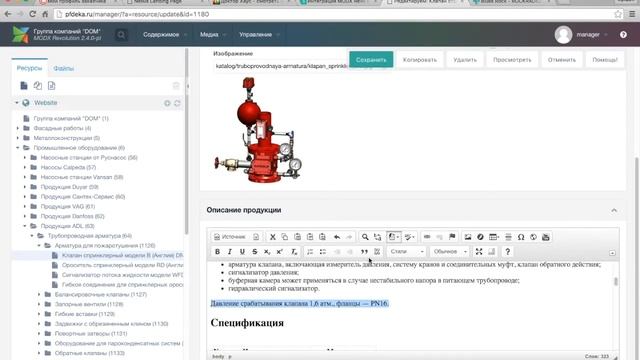Screen dimensions: 640x360
Task: Toggle bold formatting
Action: tap(218, 251)
